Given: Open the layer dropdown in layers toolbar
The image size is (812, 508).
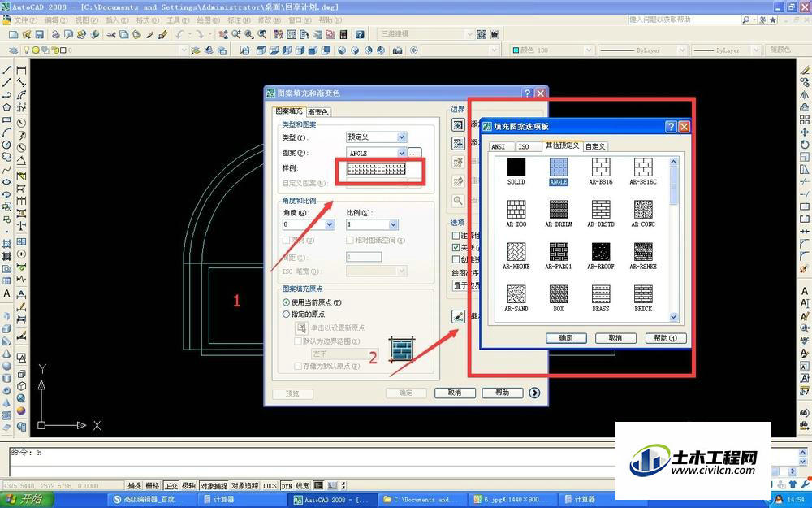Looking at the screenshot, I should [184, 50].
